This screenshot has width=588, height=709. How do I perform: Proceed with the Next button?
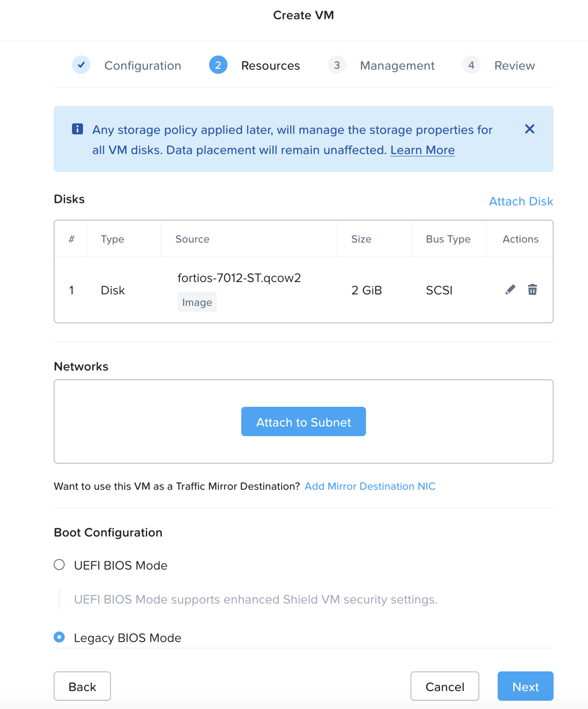click(525, 686)
